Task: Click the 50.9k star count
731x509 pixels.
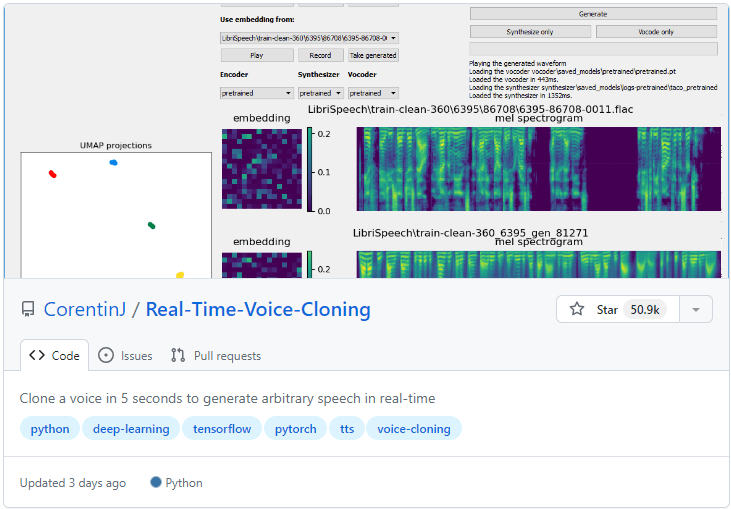Action: pos(645,310)
